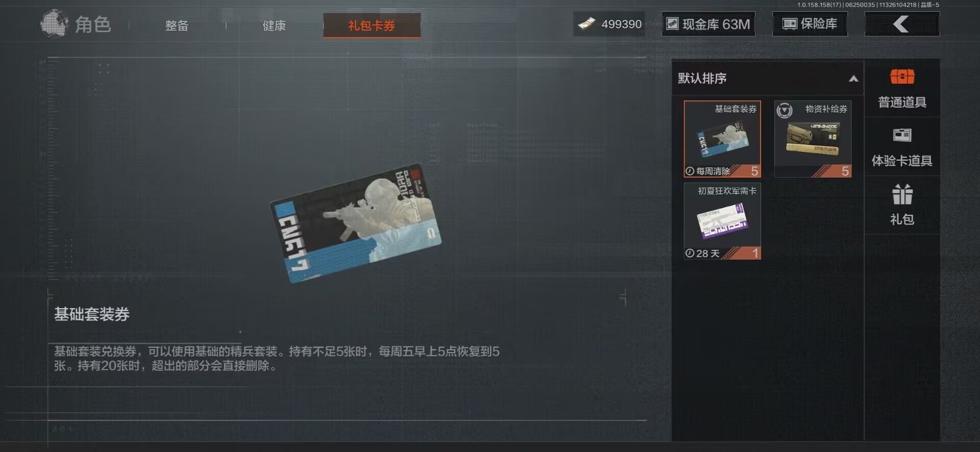Click the 物资补给券 circular badge icon

[785, 110]
